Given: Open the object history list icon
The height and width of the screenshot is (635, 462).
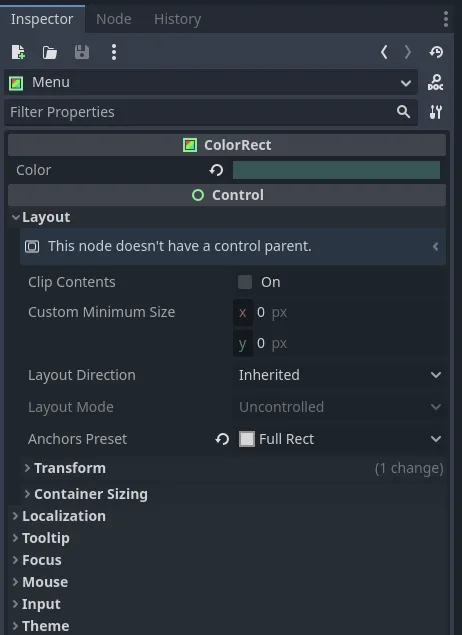Looking at the screenshot, I should click(x=436, y=52).
